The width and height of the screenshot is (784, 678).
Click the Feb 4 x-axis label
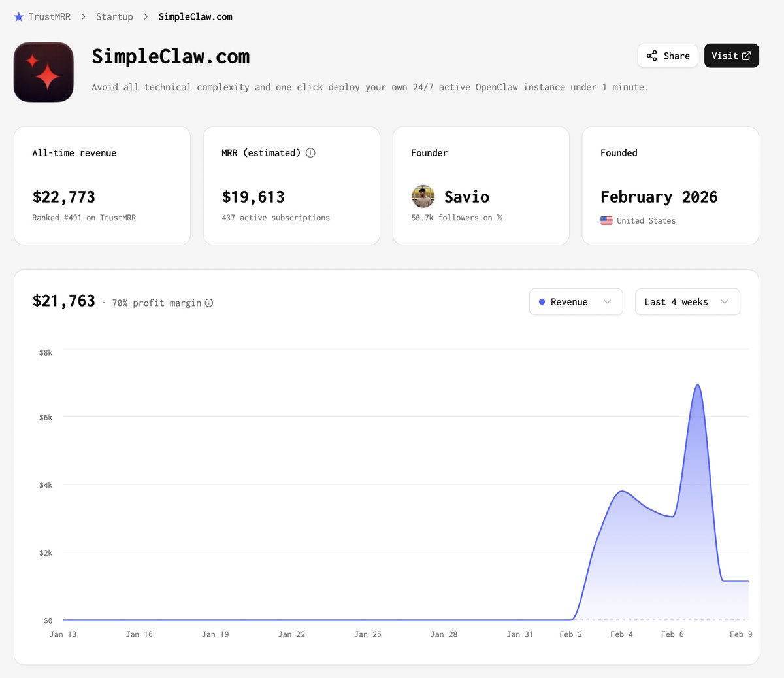pos(621,634)
